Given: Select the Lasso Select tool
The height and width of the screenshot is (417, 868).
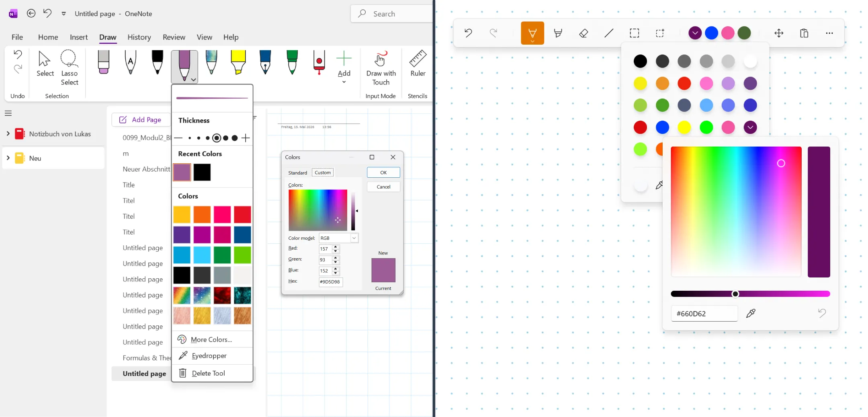Looking at the screenshot, I should coord(69,68).
